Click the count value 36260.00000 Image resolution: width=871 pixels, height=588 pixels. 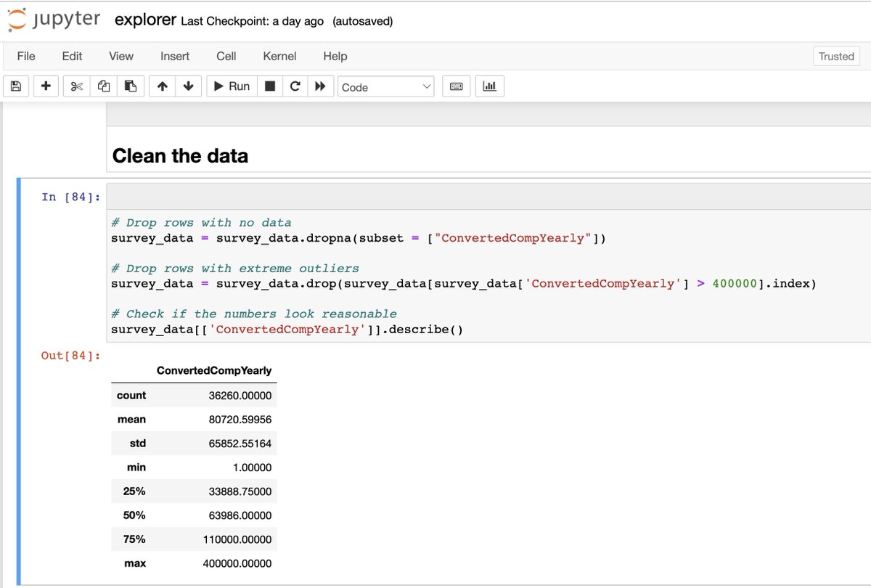click(x=240, y=396)
